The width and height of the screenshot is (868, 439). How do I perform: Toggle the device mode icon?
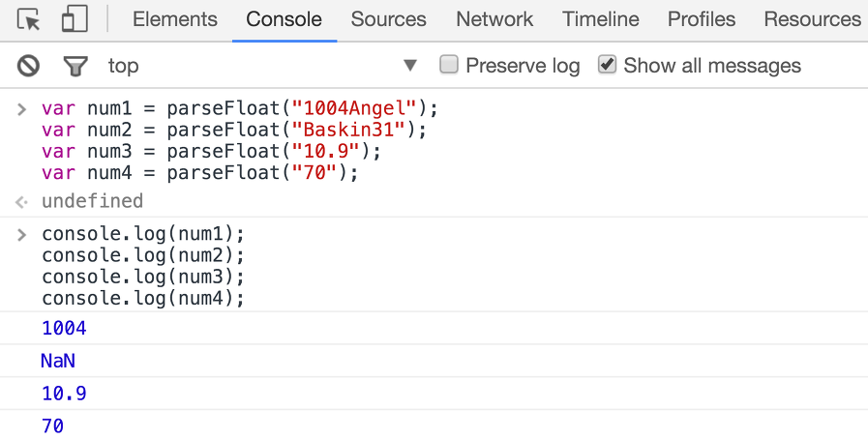point(75,19)
